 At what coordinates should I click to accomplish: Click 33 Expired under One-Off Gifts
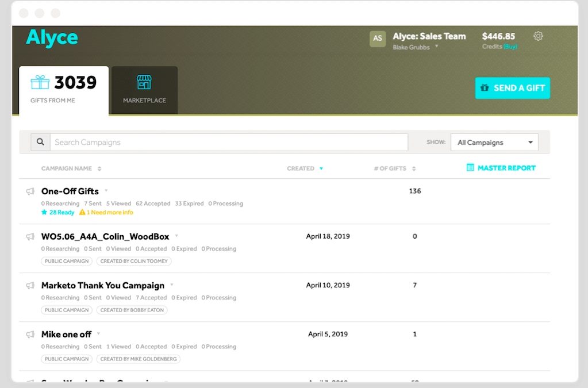tap(189, 203)
